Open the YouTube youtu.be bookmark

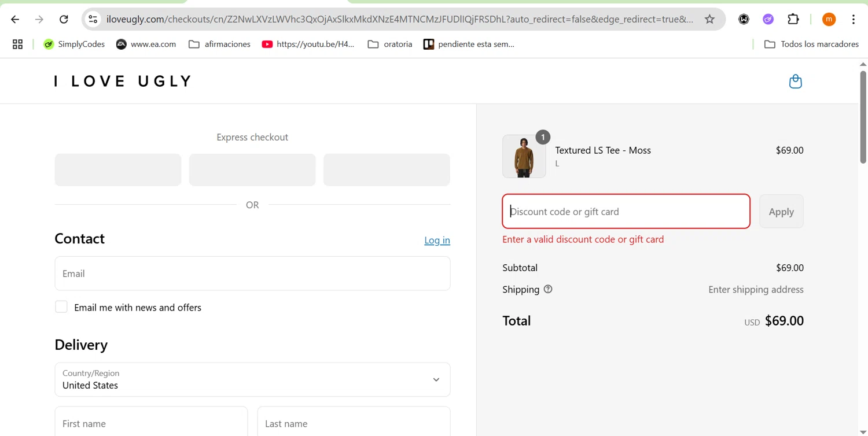coord(308,44)
